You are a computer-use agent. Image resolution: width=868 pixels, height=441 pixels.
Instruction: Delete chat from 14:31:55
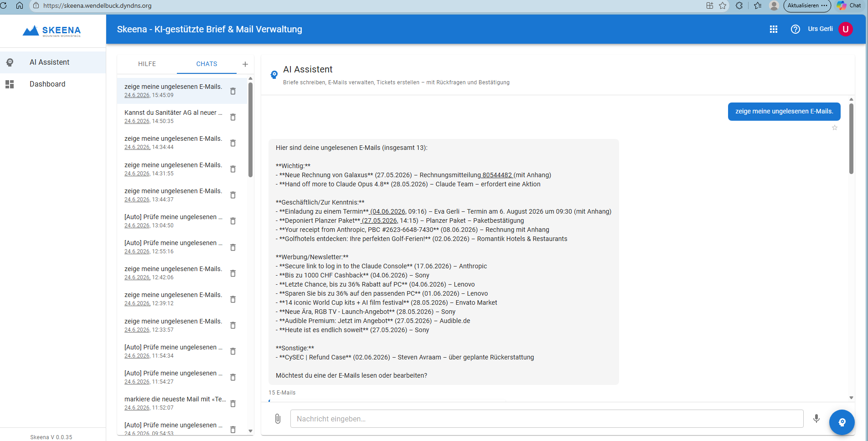[x=233, y=169]
